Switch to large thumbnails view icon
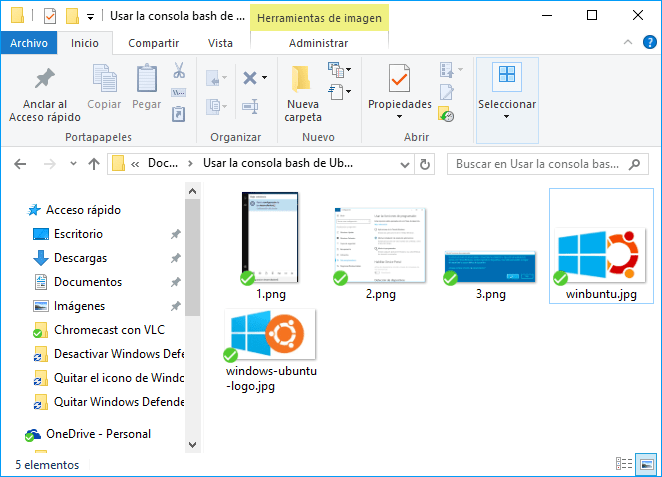Screen dimensions: 662x477 click(x=646, y=463)
